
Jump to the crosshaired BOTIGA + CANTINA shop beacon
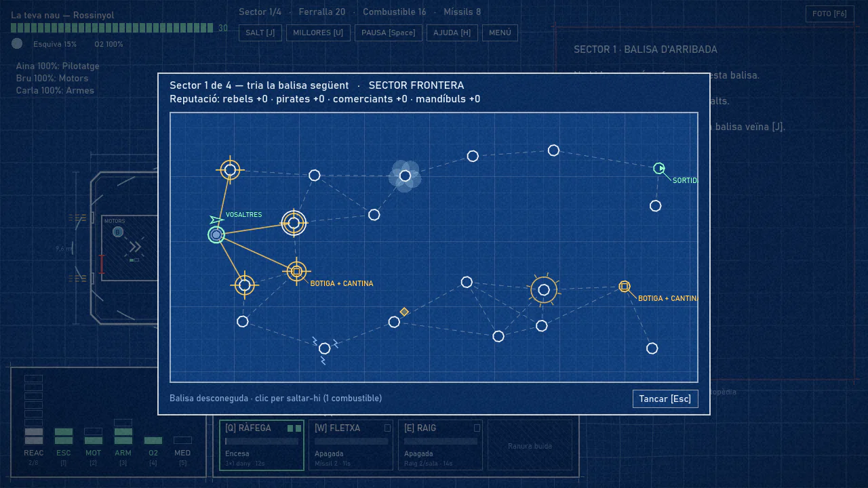[296, 272]
